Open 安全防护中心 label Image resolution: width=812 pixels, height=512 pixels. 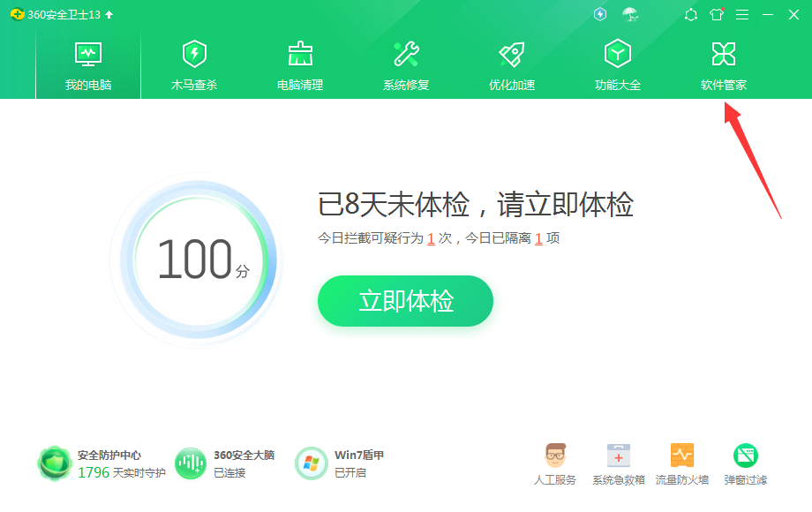click(109, 455)
